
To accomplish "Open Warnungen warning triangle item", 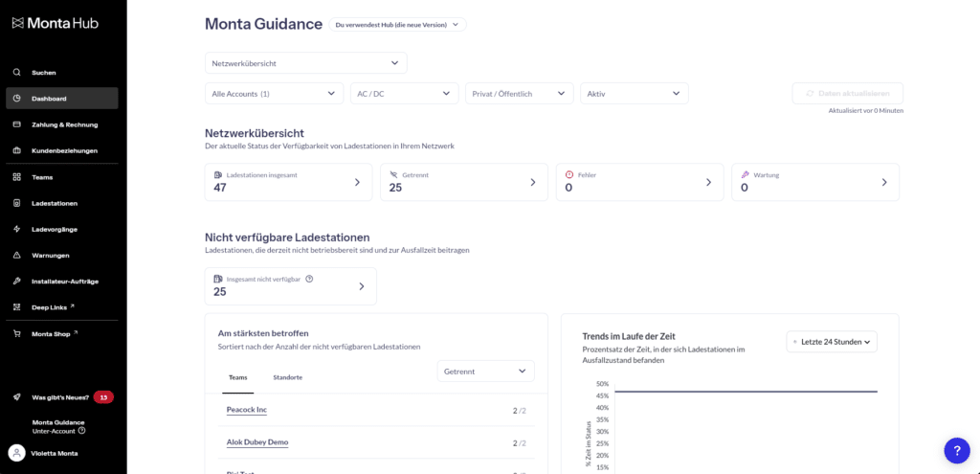I will [17, 256].
